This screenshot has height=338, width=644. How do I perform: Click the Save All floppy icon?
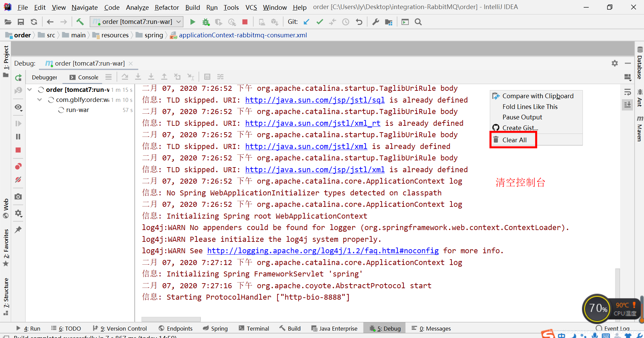[21, 22]
